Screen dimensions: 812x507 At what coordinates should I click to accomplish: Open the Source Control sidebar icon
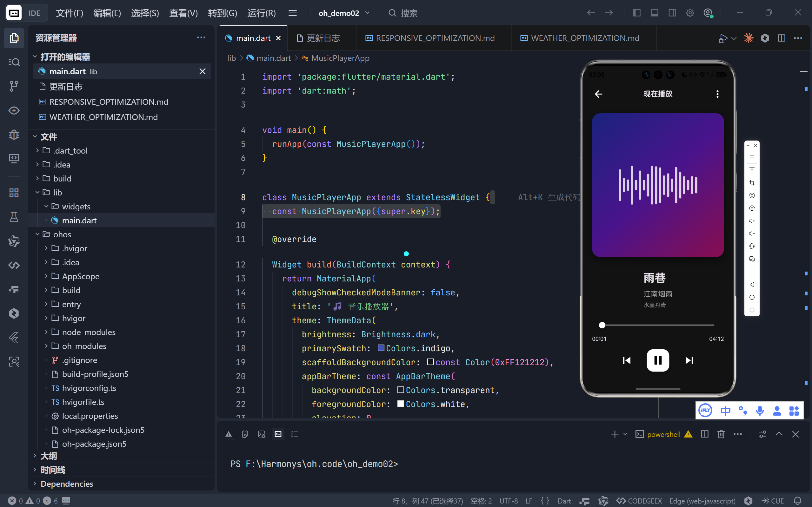point(14,86)
